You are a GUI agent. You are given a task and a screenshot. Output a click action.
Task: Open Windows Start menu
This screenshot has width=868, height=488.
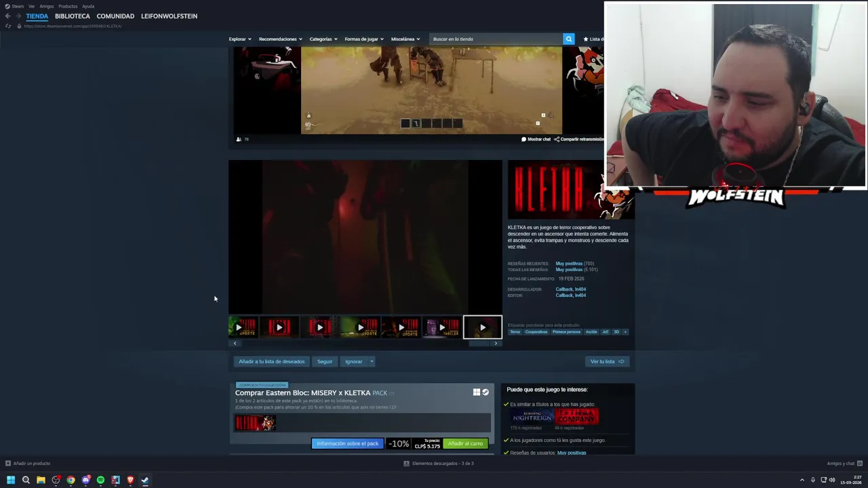coord(11,480)
